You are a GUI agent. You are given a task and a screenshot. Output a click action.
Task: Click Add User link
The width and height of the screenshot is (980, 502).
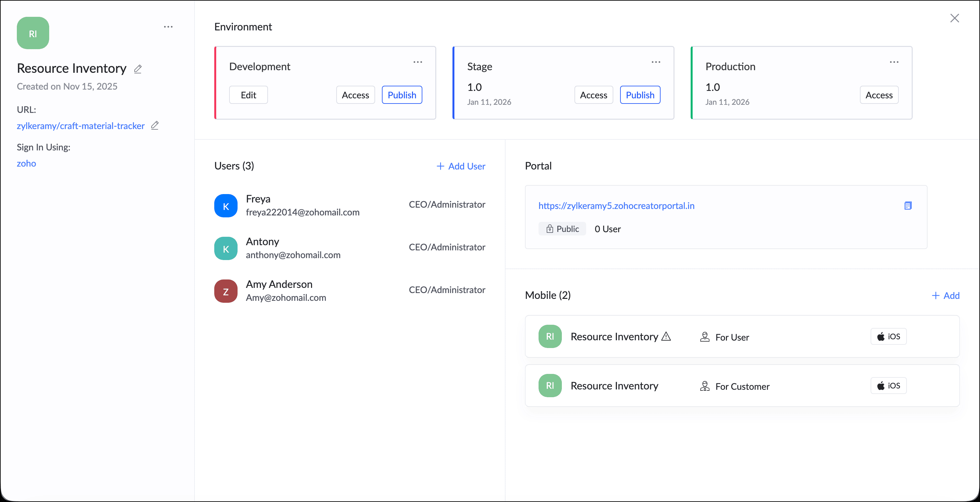(461, 166)
